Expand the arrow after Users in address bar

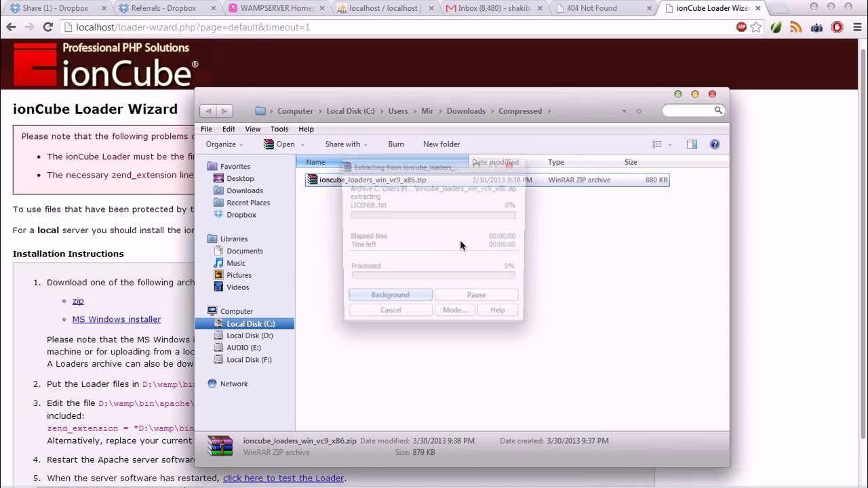click(415, 111)
